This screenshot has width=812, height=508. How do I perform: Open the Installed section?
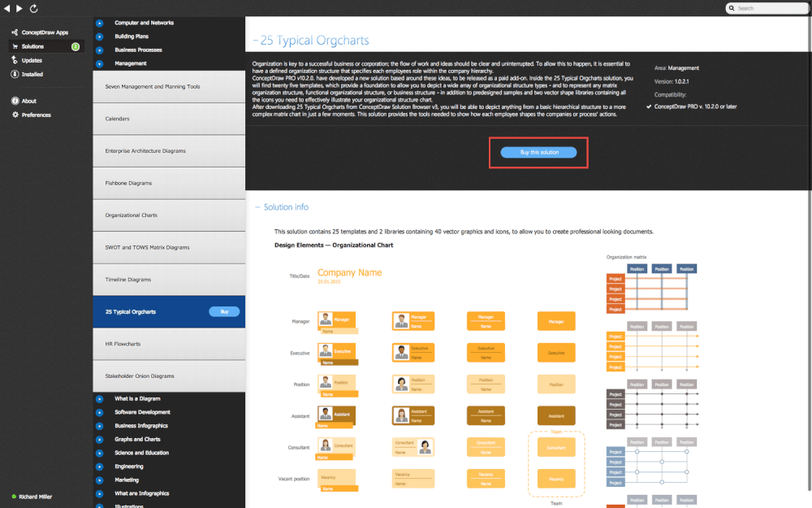(x=32, y=74)
